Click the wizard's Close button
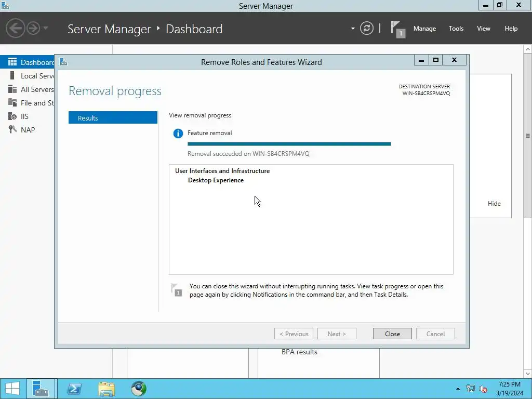532x399 pixels. (x=392, y=334)
